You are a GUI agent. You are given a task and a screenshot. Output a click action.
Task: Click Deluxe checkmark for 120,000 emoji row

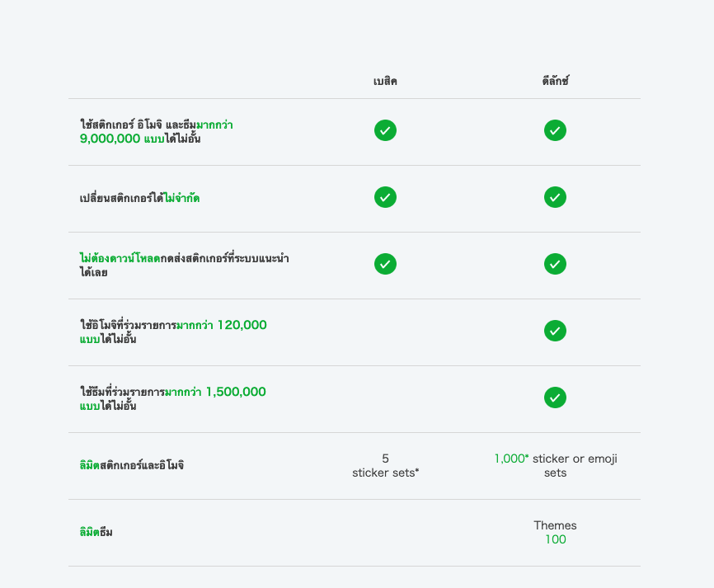[555, 331]
